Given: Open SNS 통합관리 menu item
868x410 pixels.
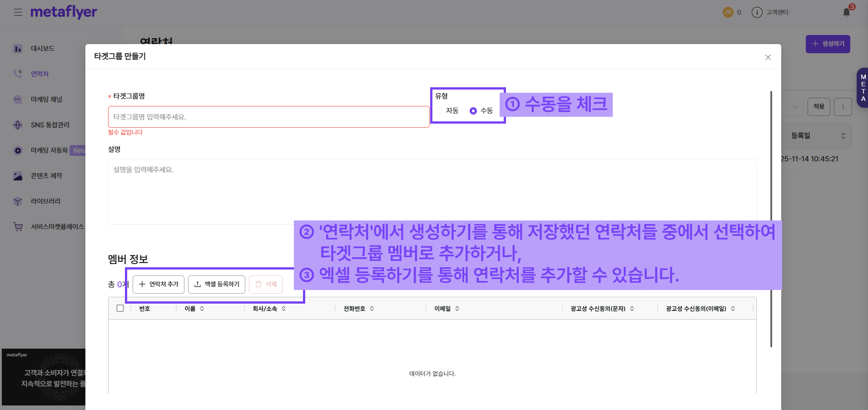Looking at the screenshot, I should pyautogui.click(x=50, y=125).
